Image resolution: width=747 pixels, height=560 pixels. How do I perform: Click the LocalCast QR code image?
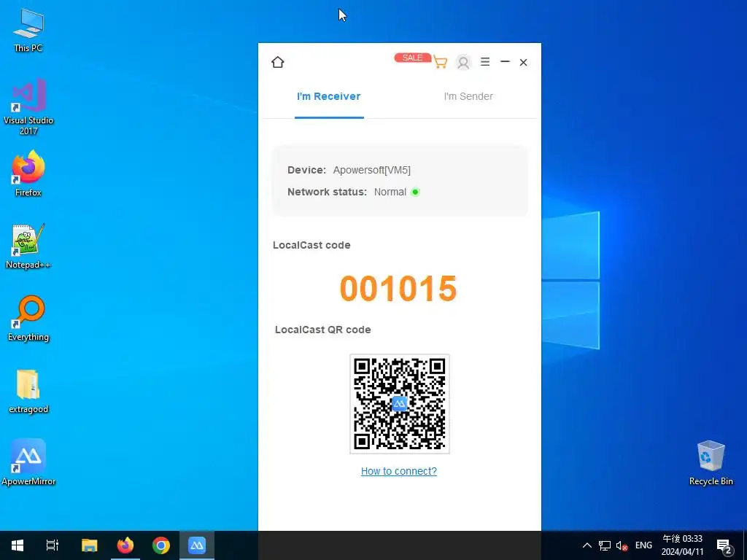400,404
